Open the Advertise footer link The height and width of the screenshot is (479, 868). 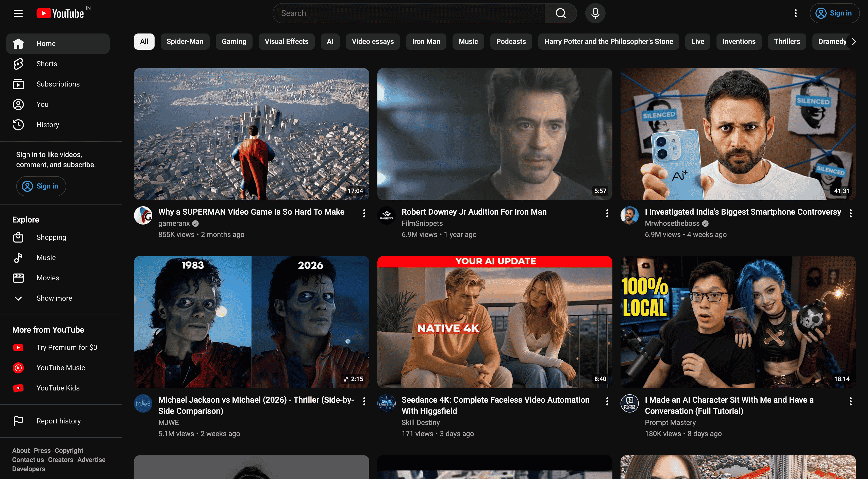point(91,459)
